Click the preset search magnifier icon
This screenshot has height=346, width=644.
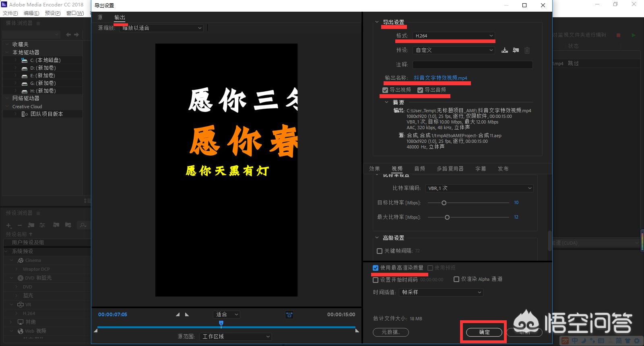point(83,225)
